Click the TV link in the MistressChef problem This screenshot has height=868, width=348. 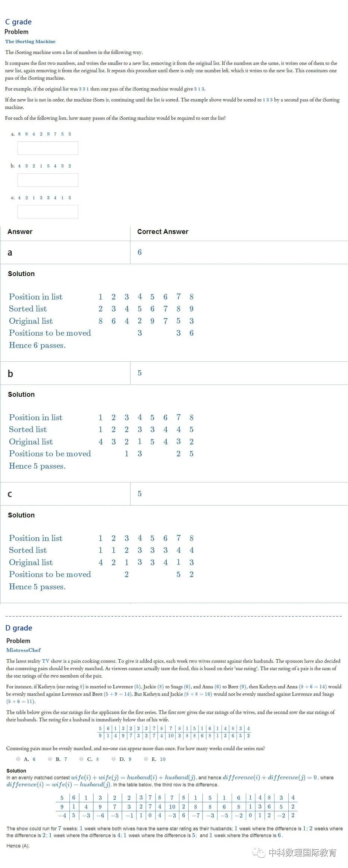pos(46,661)
